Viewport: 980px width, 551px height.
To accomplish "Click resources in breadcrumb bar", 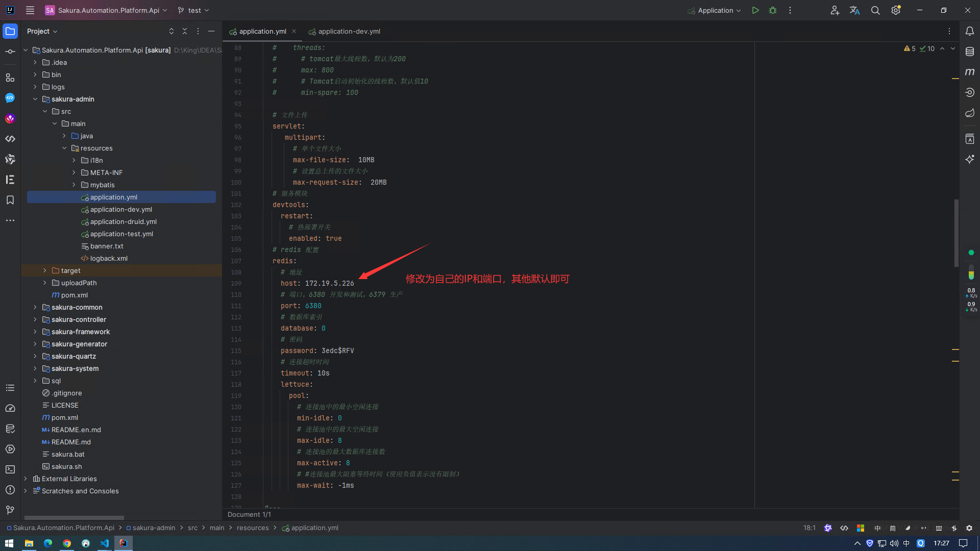I will (x=253, y=528).
